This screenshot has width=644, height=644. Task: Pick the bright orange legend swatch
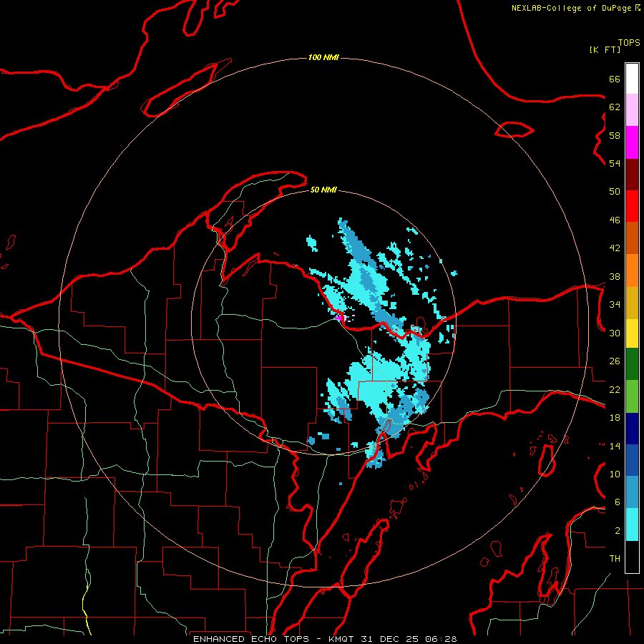pos(632,270)
